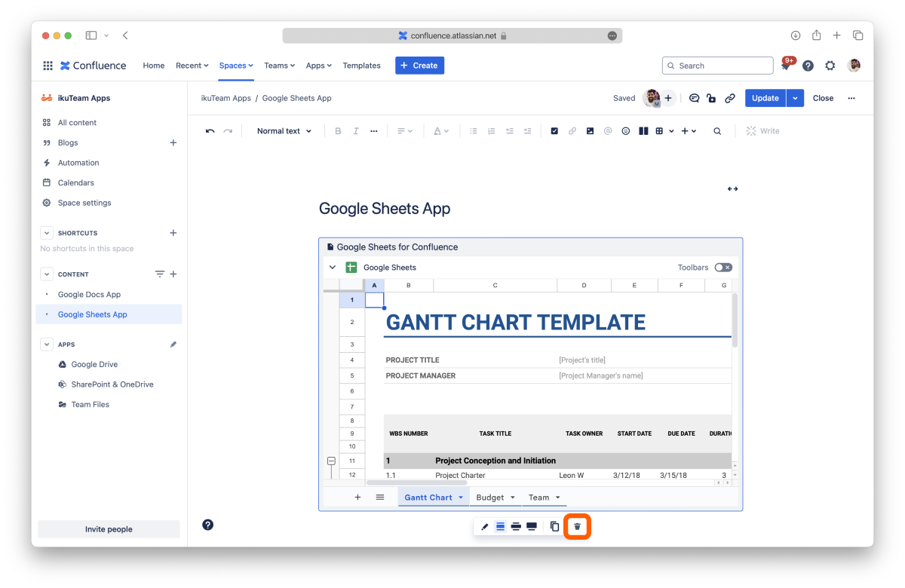Set macro to full width
The height and width of the screenshot is (588, 905).
coord(532,526)
